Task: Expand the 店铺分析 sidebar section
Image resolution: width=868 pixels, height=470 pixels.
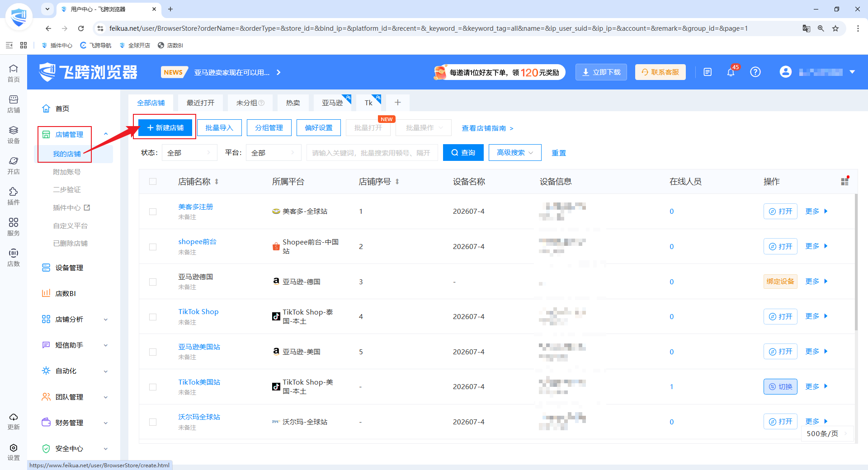Action: [x=106, y=320]
